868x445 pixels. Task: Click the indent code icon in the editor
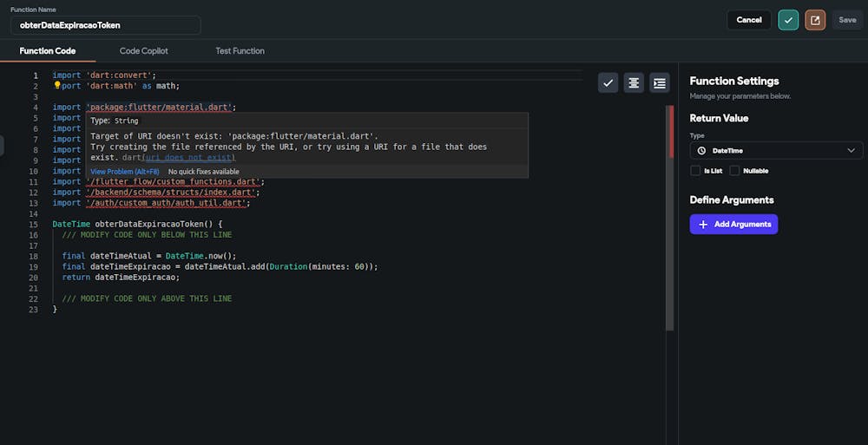660,82
